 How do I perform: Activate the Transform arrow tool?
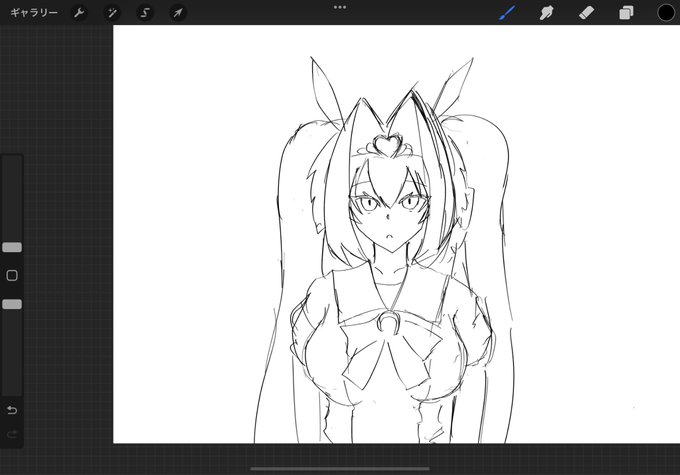(178, 13)
